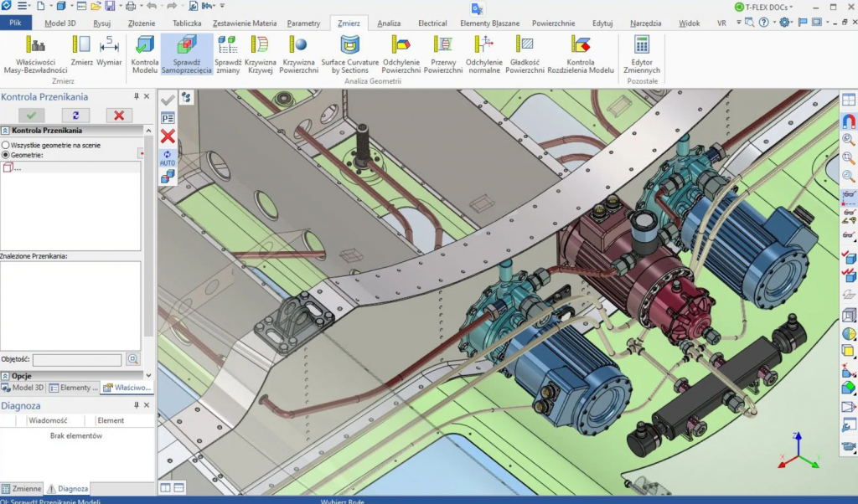This screenshot has height=504, width=858.
Task: Open Właściwości Masy-Bezwładności tool
Action: coord(35,54)
